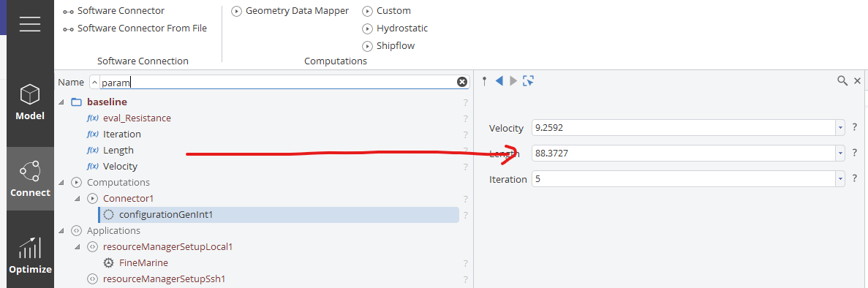
Task: Open help for the Length field
Action: (855, 153)
